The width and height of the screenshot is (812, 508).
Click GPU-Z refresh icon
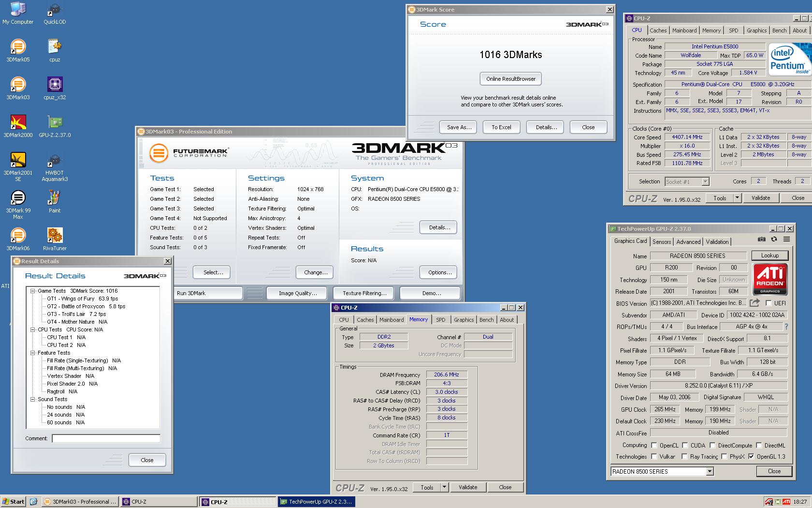pos(774,239)
